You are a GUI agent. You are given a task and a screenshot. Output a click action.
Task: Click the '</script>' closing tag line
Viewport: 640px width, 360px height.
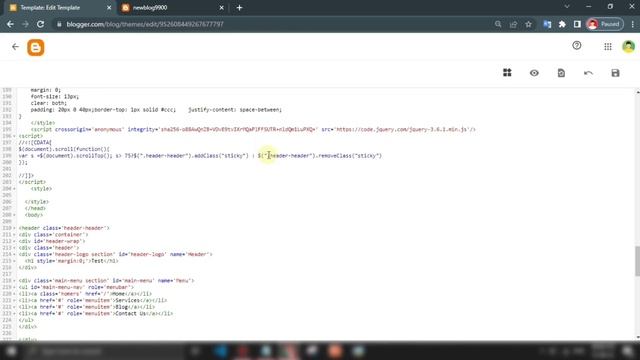pyautogui.click(x=32, y=182)
